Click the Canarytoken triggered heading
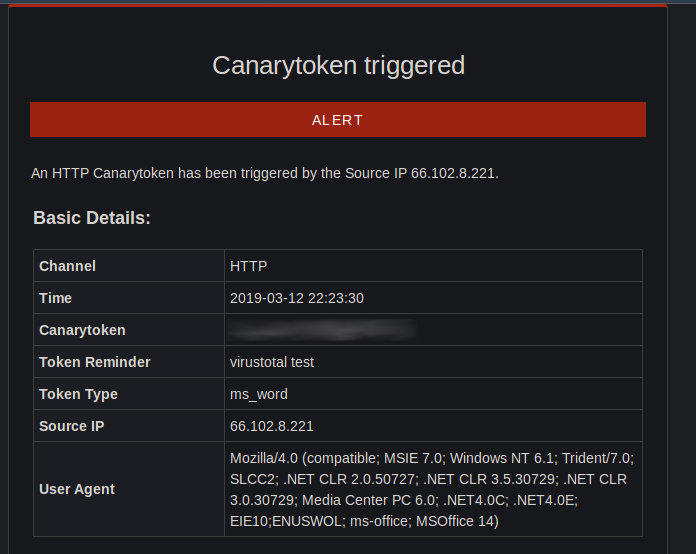The height and width of the screenshot is (554, 696). [338, 65]
